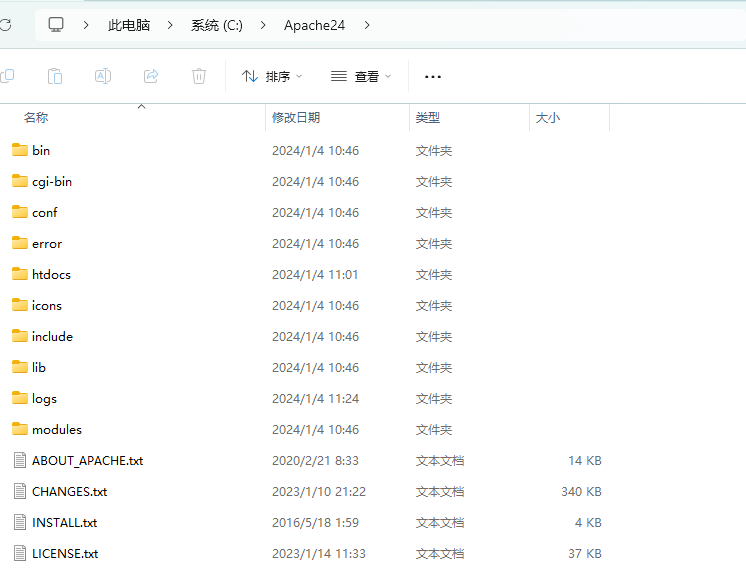Screen dimensions: 746x568
Task: Click the Apache24 breadcrumb
Action: point(314,25)
